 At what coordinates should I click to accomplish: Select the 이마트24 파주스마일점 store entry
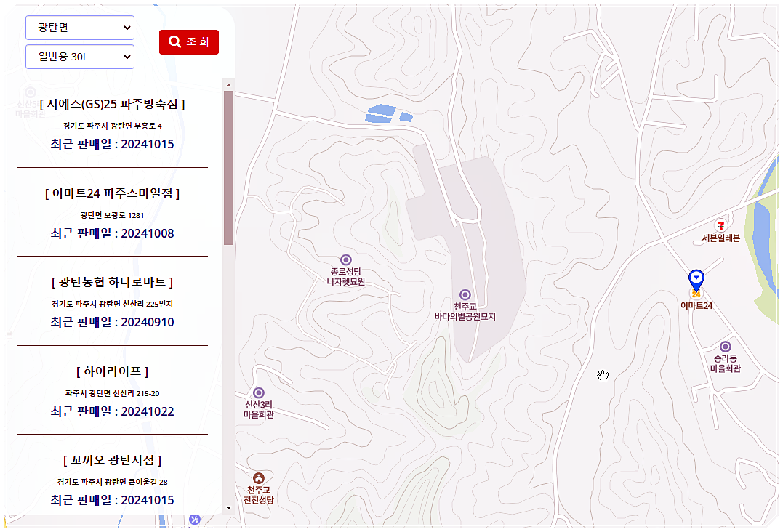(113, 213)
